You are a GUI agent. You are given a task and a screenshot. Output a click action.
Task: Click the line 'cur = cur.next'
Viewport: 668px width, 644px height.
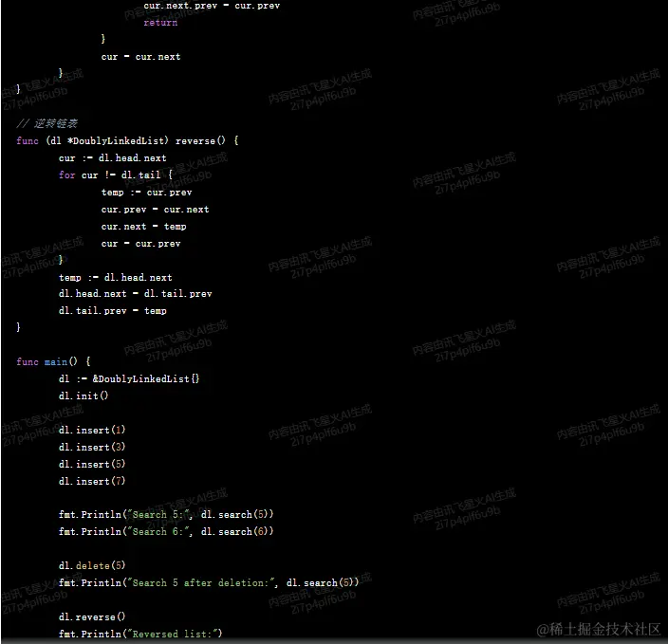point(140,57)
